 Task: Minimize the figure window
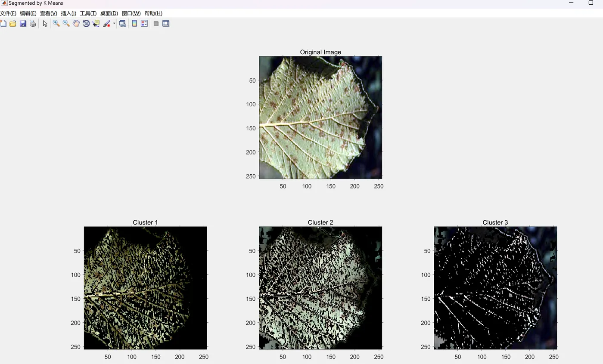tap(571, 3)
